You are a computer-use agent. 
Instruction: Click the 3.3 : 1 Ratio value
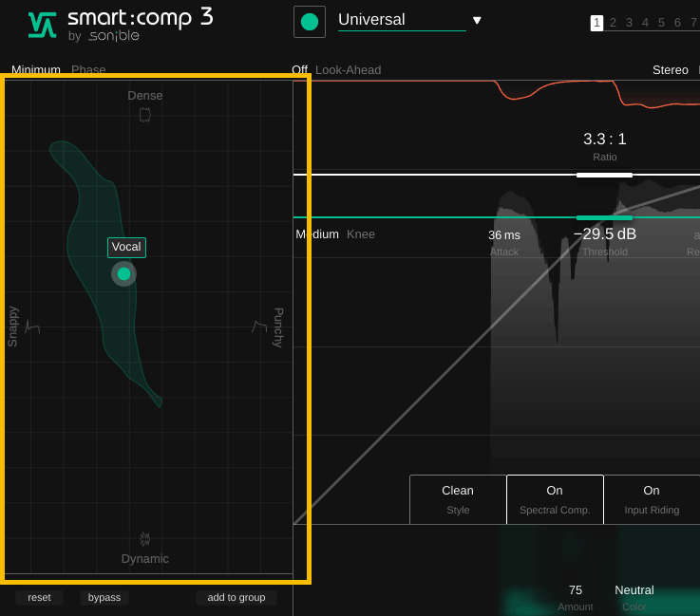tap(604, 140)
